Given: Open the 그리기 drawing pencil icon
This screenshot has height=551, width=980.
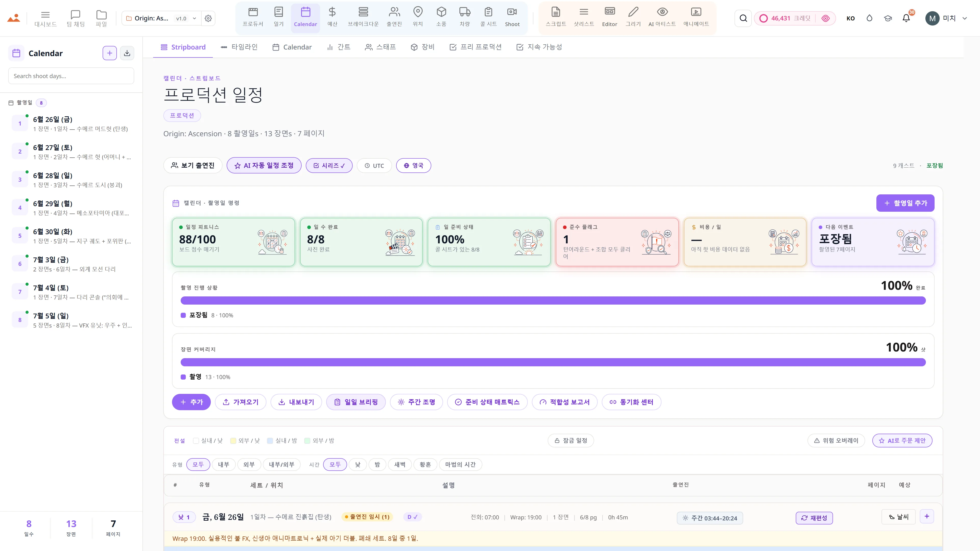Looking at the screenshot, I should (x=633, y=18).
